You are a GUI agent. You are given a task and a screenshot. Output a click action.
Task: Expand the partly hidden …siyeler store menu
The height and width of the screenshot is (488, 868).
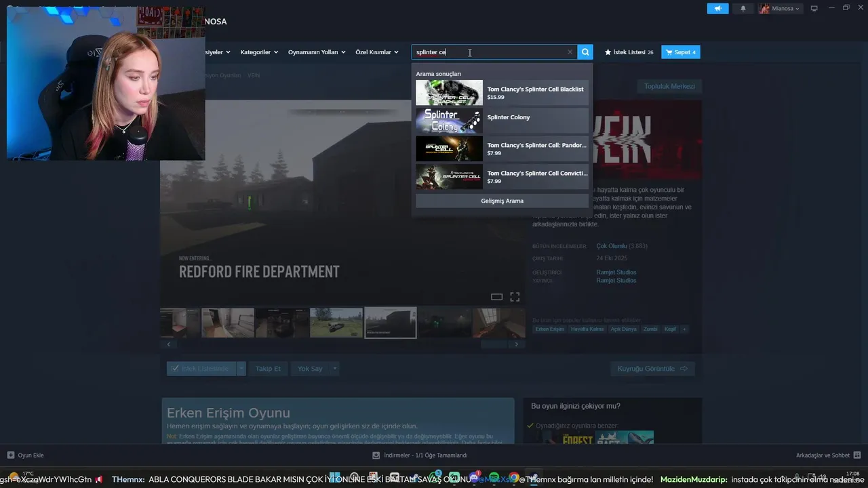pos(218,52)
